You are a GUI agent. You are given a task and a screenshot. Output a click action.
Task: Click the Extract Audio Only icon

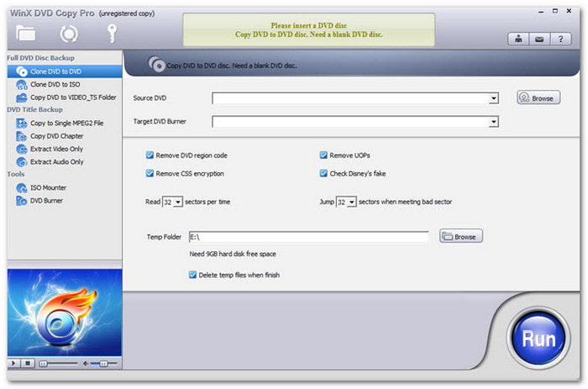pyautogui.click(x=21, y=162)
